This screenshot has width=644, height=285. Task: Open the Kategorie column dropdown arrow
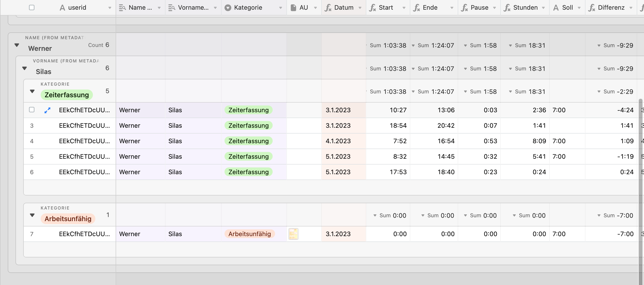[280, 8]
